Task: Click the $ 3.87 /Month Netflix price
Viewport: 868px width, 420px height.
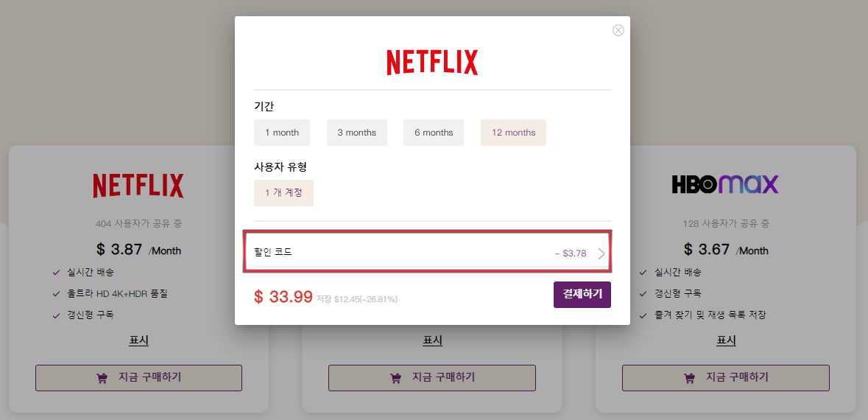Action: [138, 249]
